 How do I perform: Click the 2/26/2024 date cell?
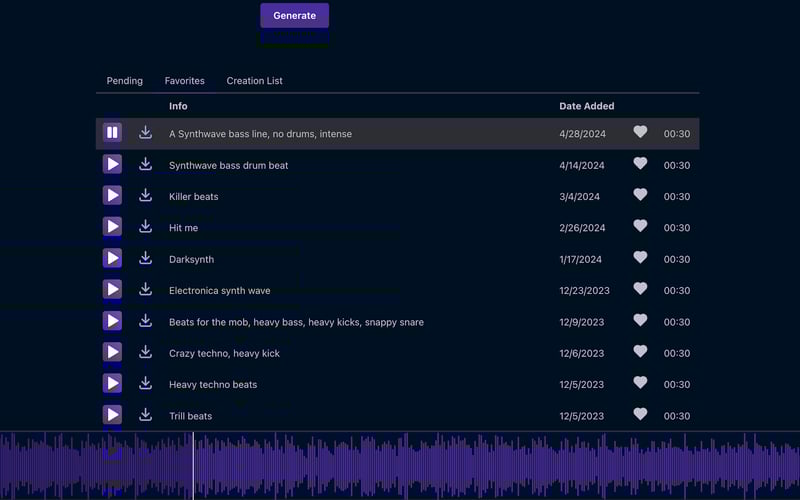(582, 228)
